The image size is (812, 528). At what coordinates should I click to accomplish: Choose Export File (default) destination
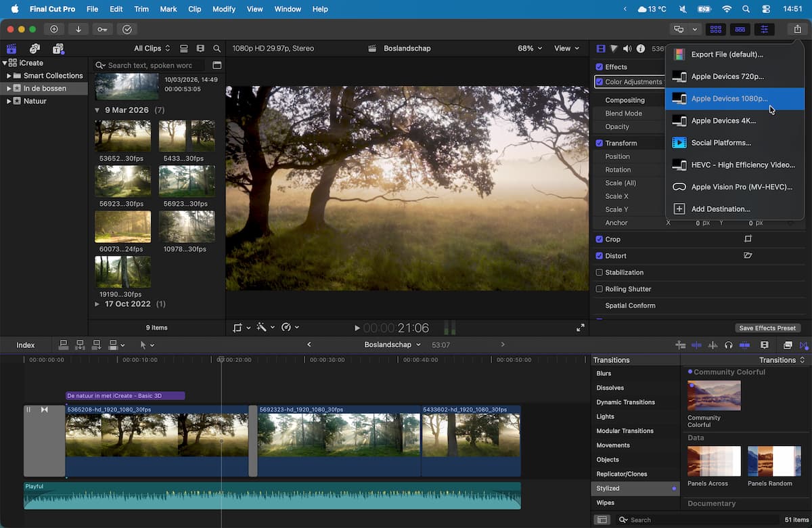735,54
